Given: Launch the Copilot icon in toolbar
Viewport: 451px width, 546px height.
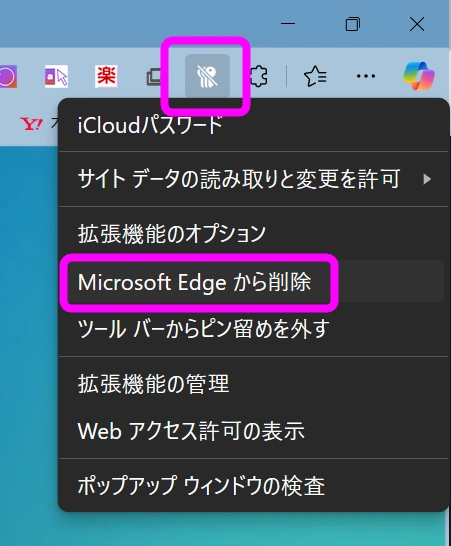Looking at the screenshot, I should coord(419,76).
